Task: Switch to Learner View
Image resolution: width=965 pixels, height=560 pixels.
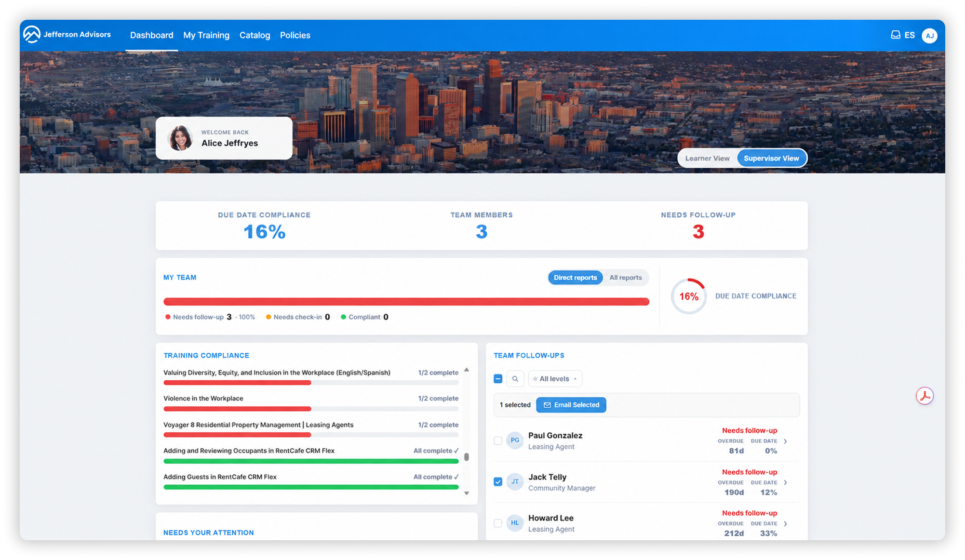Action: pyautogui.click(x=707, y=158)
